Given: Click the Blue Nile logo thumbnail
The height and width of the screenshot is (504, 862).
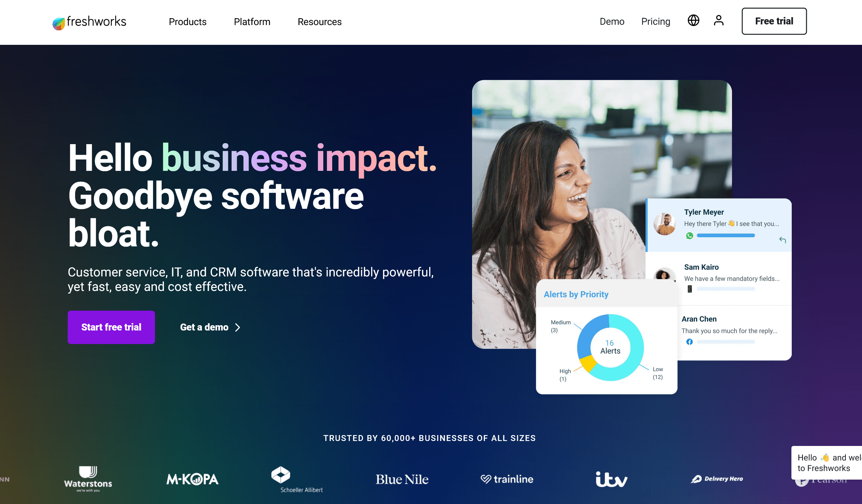Looking at the screenshot, I should [x=402, y=478].
